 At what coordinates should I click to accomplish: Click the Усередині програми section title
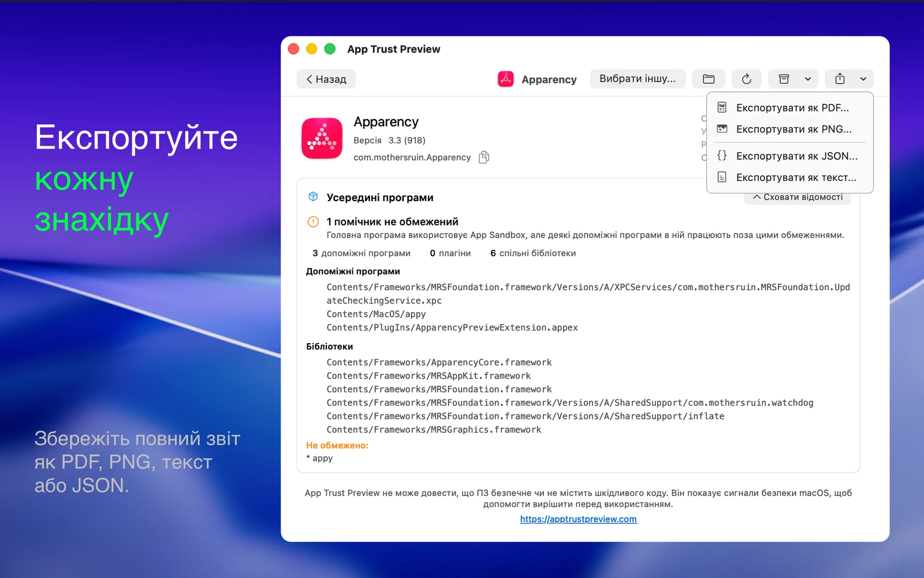click(x=380, y=198)
